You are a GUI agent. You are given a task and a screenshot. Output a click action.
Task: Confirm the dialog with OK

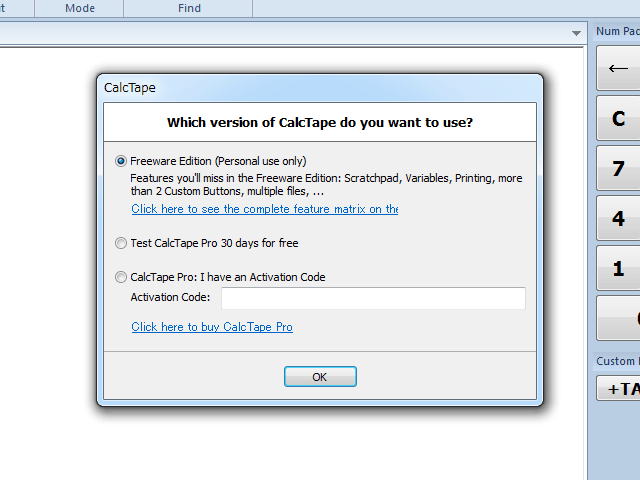320,376
